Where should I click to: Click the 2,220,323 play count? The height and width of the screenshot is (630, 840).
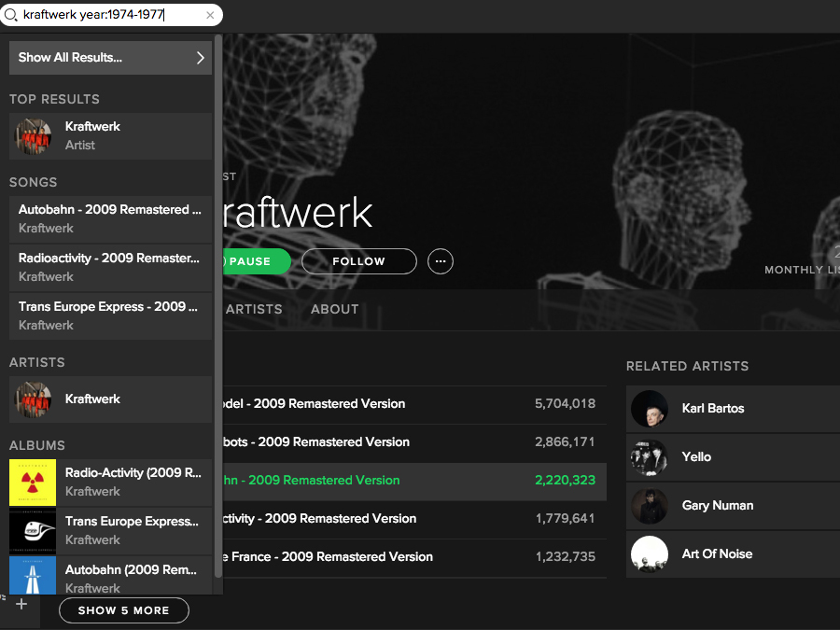565,480
